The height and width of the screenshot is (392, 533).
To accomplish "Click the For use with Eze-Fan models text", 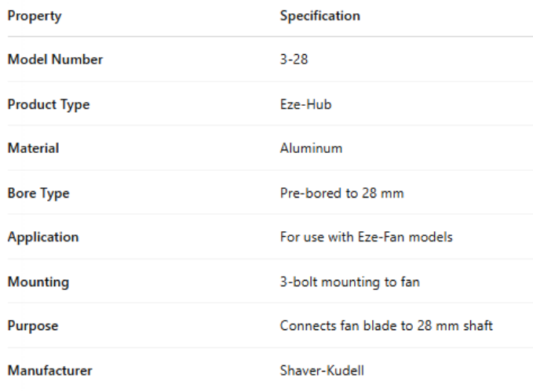I will [x=366, y=237].
